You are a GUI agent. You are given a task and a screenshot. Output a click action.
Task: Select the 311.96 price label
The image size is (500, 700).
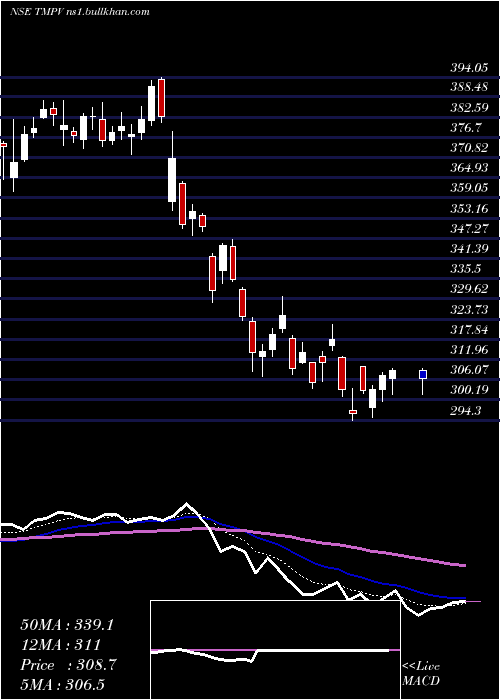pyautogui.click(x=468, y=350)
